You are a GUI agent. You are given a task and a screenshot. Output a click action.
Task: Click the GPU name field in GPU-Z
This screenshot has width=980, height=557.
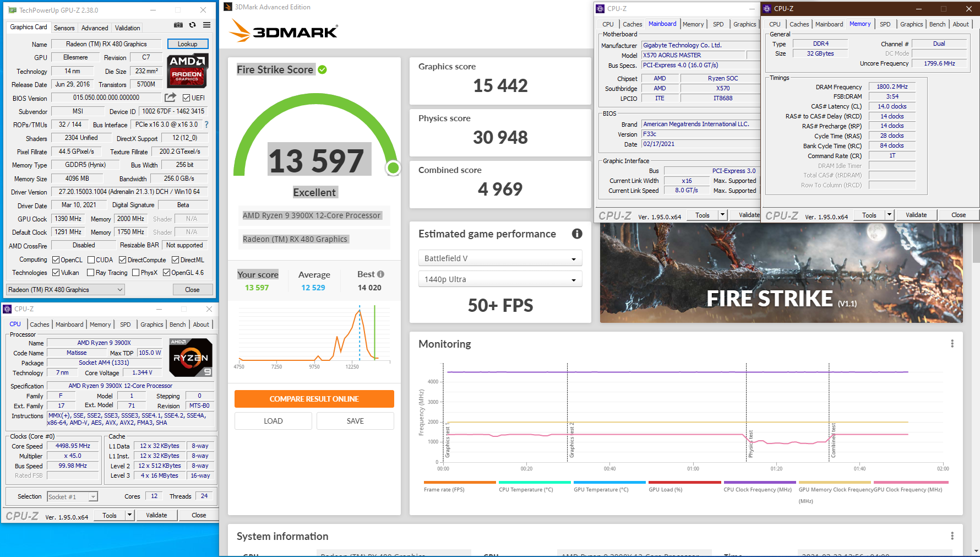(x=106, y=44)
